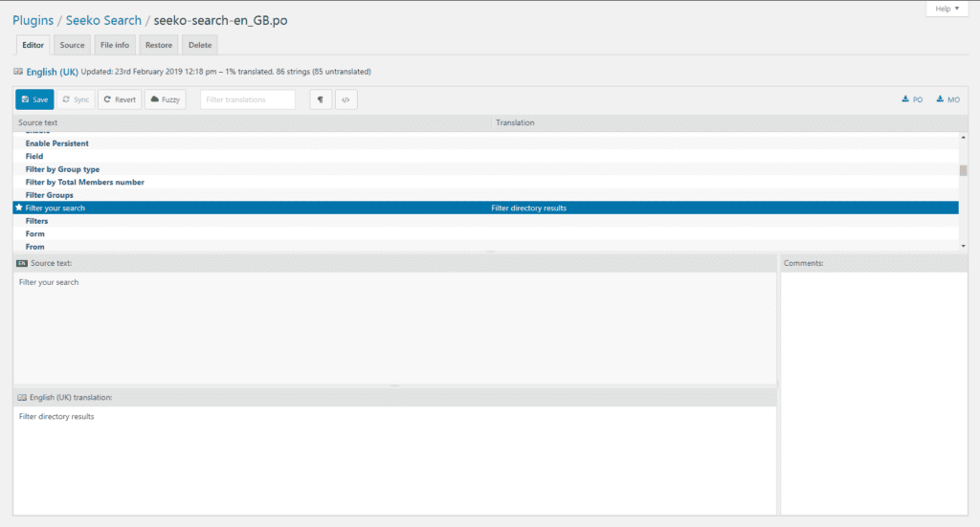Open the Delete tab
The width and height of the screenshot is (980, 527).
coord(200,45)
